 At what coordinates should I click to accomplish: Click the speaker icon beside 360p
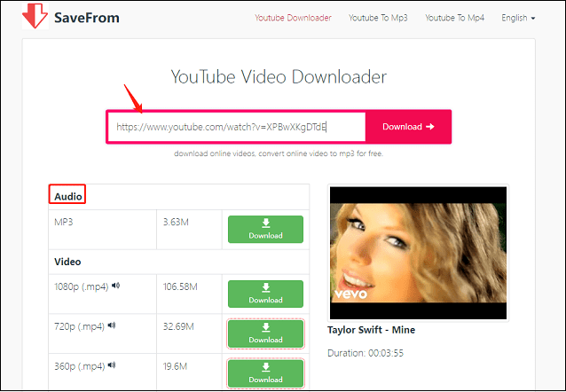112,365
